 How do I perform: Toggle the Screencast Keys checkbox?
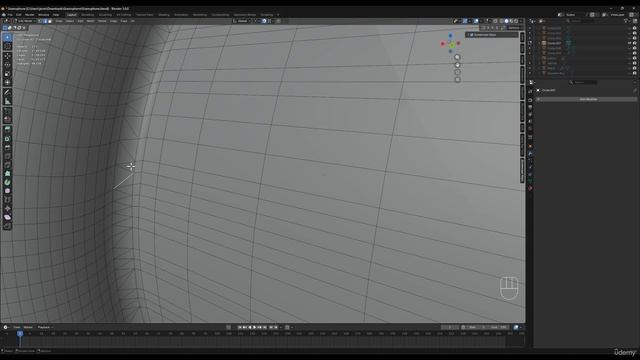pos(471,35)
